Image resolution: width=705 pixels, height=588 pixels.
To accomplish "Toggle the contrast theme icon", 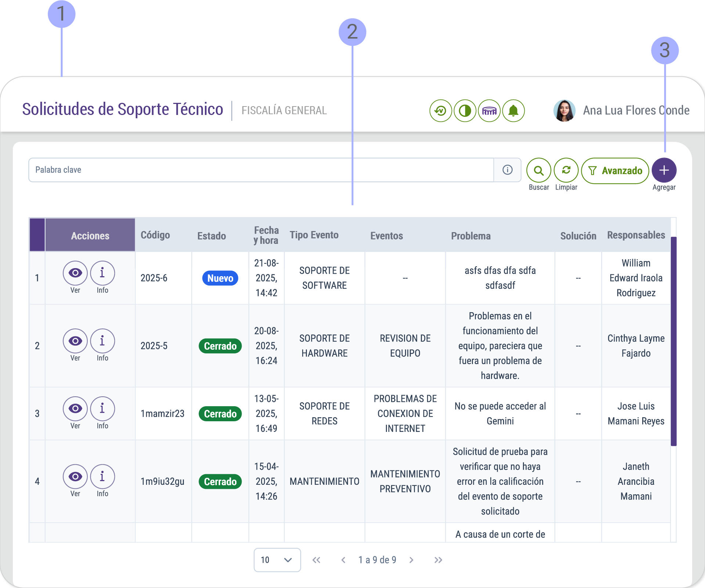I will coord(465,111).
